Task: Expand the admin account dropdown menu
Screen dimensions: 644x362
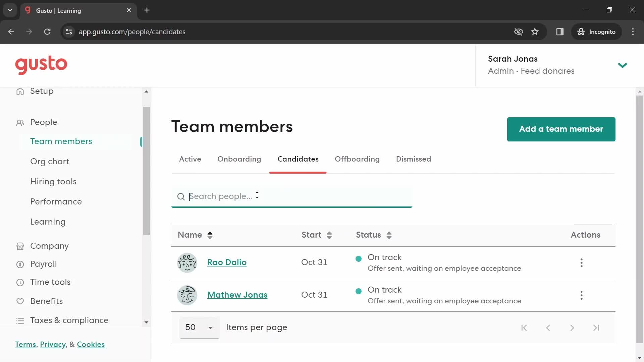Action: (x=623, y=65)
